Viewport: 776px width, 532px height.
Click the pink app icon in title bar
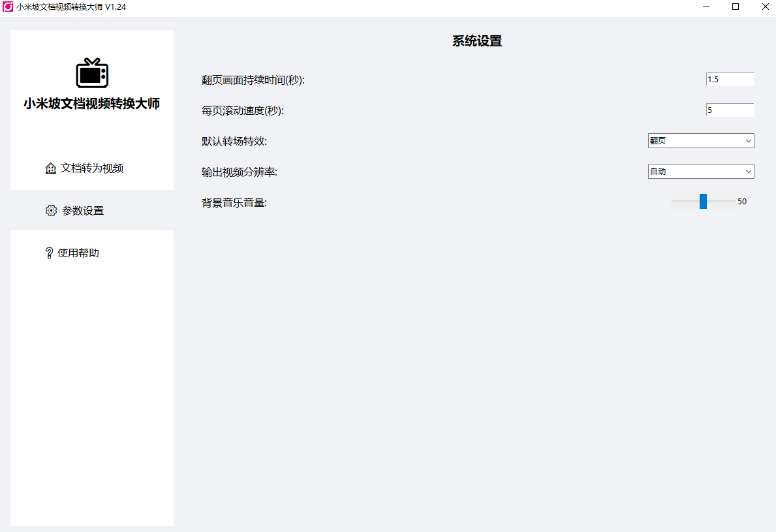(8, 7)
